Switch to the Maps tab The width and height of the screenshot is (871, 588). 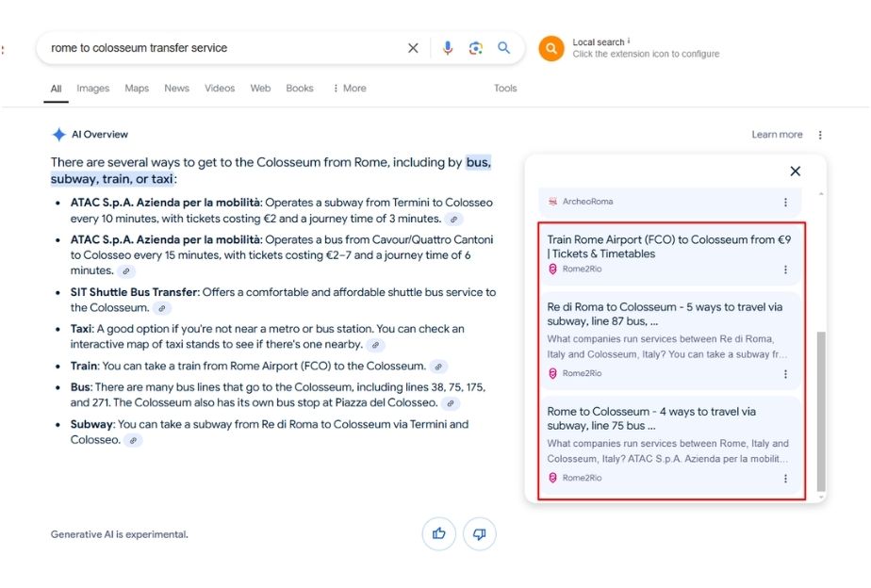(137, 89)
